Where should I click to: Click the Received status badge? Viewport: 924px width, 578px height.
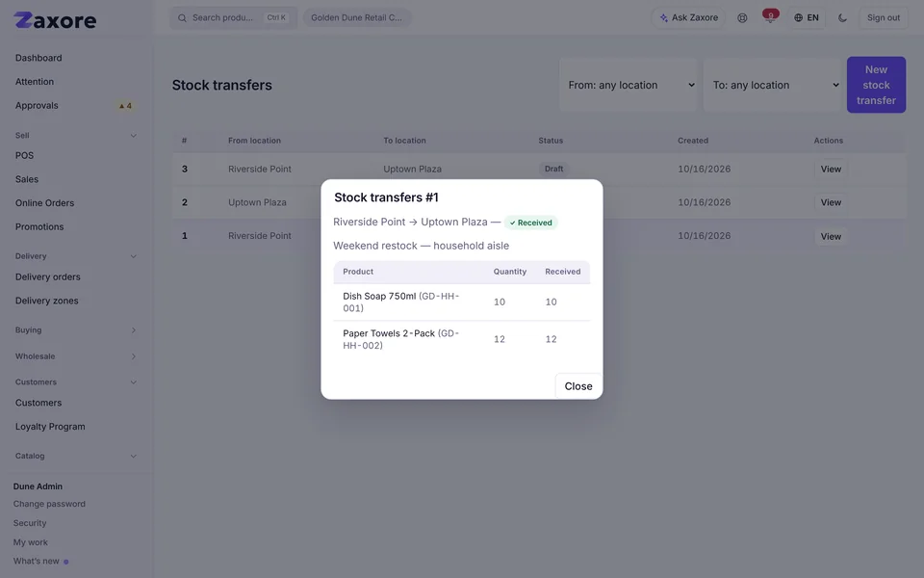click(x=531, y=223)
